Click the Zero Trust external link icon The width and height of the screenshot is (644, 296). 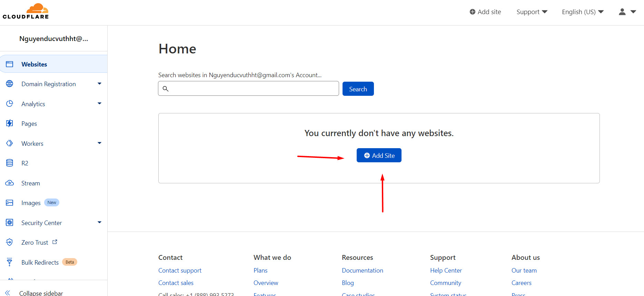click(55, 242)
